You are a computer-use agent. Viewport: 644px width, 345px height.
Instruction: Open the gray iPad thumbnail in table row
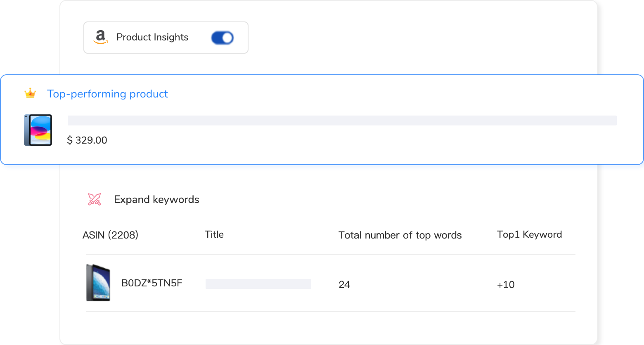(x=98, y=283)
